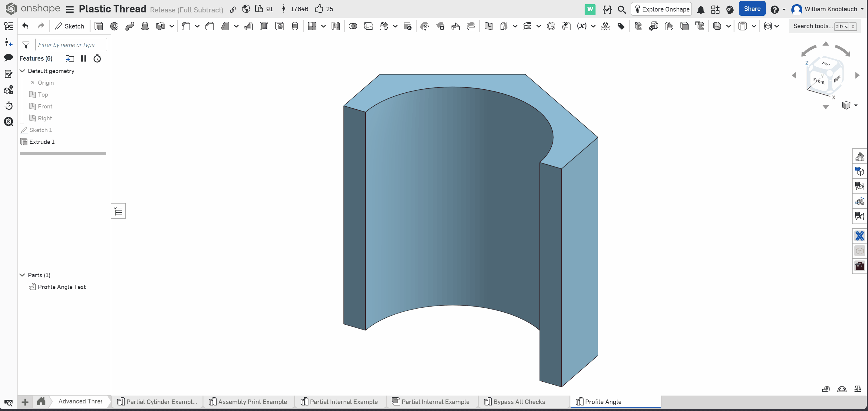Open the Help menu dropdown
This screenshot has width=868, height=411.
pos(778,9)
